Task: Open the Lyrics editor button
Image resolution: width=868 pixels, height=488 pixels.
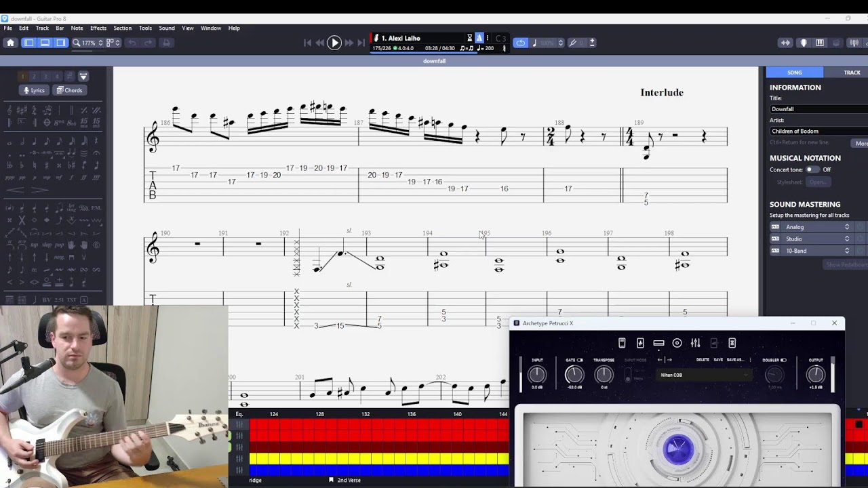Action: [34, 90]
